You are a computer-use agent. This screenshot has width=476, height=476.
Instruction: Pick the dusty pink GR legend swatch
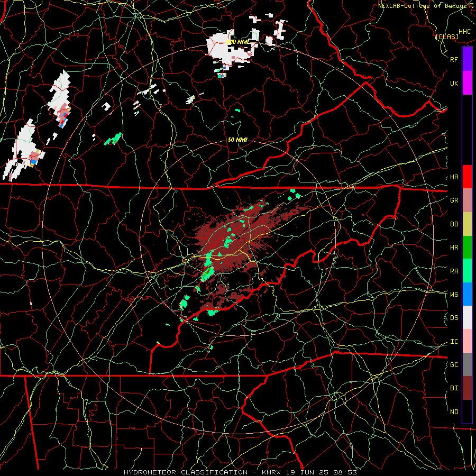tap(467, 200)
